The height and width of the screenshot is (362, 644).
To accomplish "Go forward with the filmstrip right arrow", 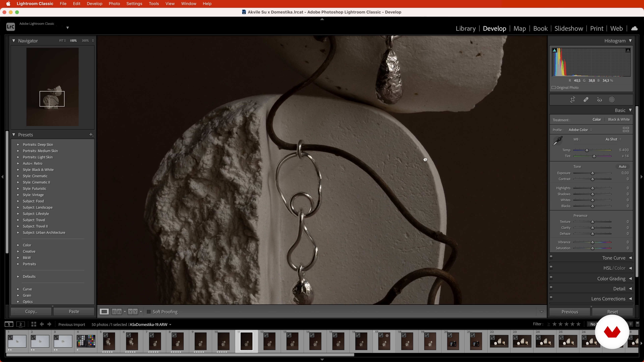I will click(x=49, y=324).
